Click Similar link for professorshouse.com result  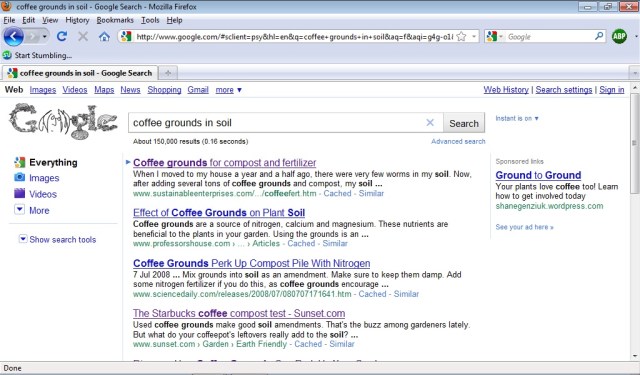coord(335,244)
